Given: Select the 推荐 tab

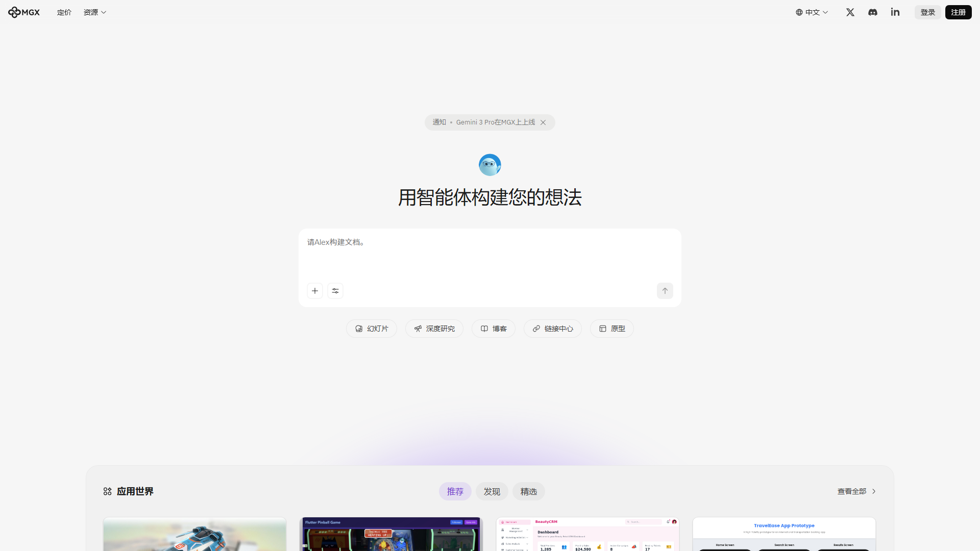Looking at the screenshot, I should click(455, 491).
